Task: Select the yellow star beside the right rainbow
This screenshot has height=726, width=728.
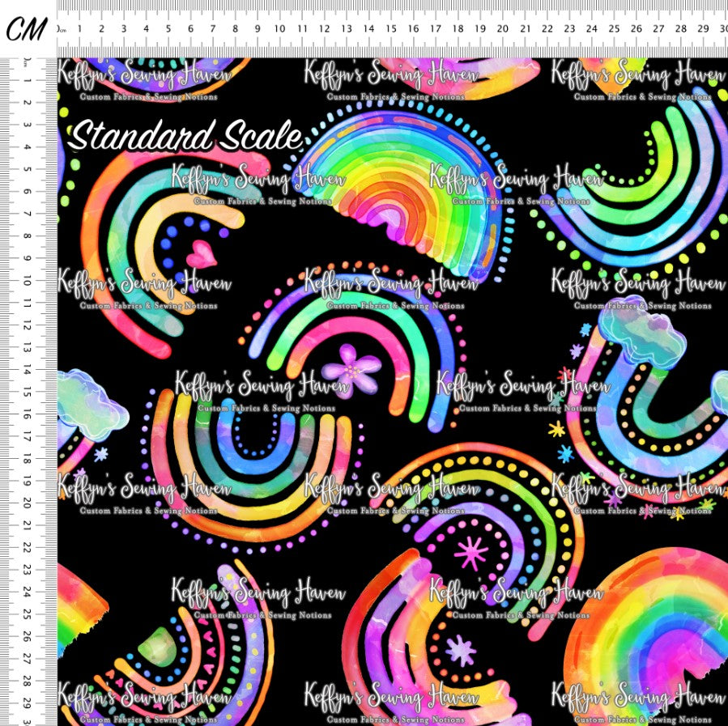Action: click(x=556, y=430)
